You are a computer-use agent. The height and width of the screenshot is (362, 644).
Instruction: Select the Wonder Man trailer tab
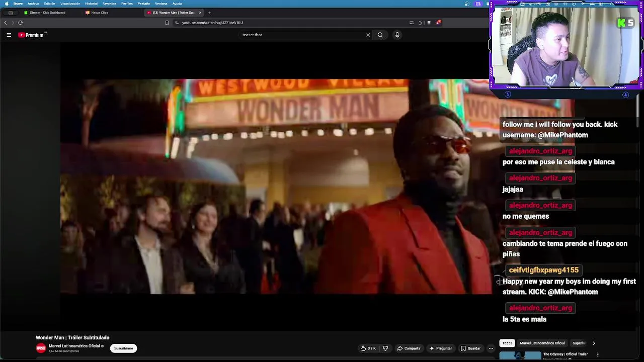[174, 13]
